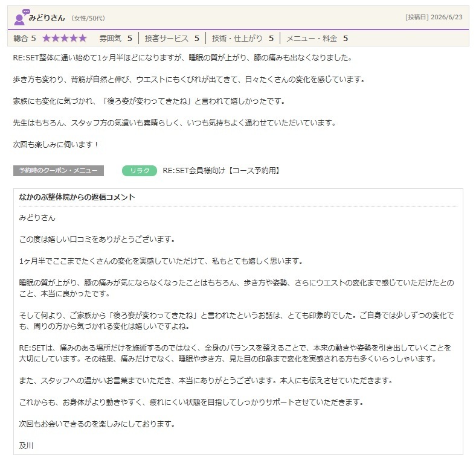Screen dimensions: 476x455
Task: Click reply line starting 1ヶ月半でここまで
Action: pyautogui.click(x=161, y=261)
